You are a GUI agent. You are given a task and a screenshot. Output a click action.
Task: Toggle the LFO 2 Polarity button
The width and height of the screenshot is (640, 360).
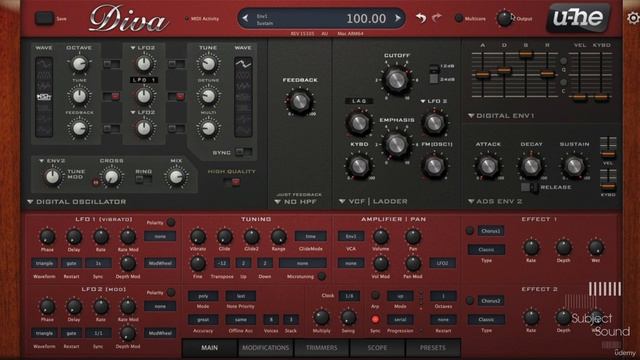point(171,292)
